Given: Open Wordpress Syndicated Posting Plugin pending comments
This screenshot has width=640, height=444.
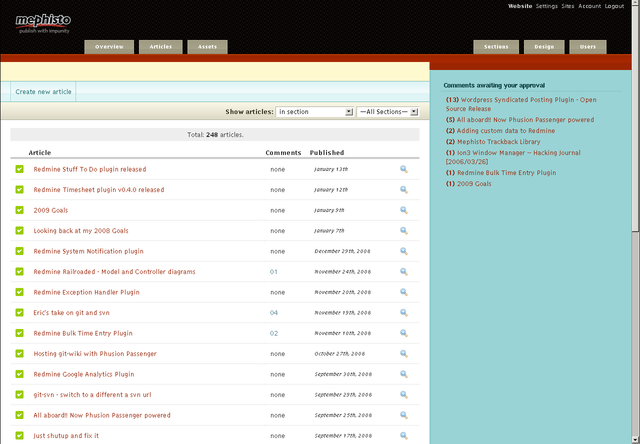Looking at the screenshot, I should click(x=521, y=104).
